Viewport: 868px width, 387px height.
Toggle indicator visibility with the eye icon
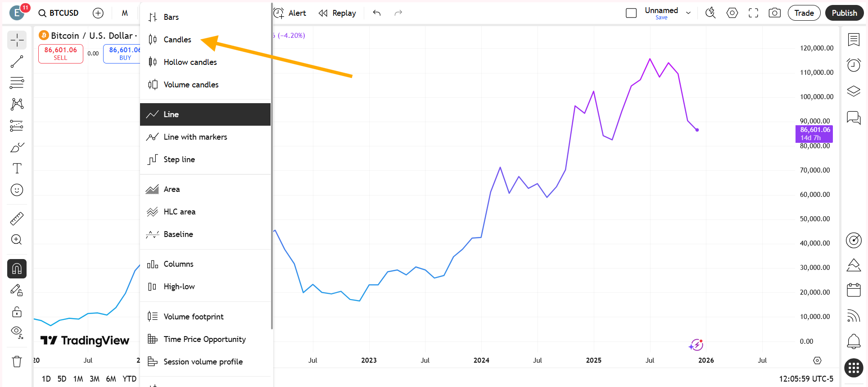17,332
